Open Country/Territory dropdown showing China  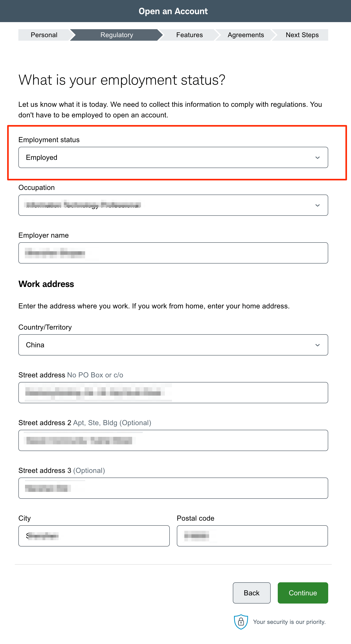173,345
